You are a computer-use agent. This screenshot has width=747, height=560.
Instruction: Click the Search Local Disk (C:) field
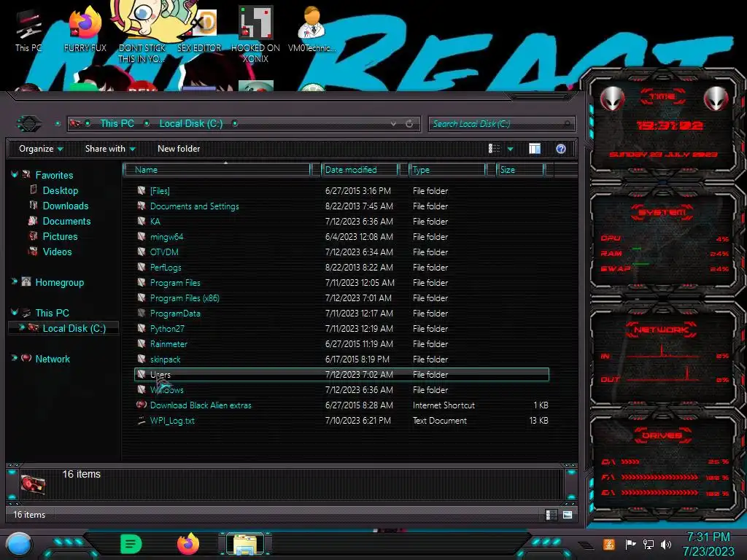[501, 124]
